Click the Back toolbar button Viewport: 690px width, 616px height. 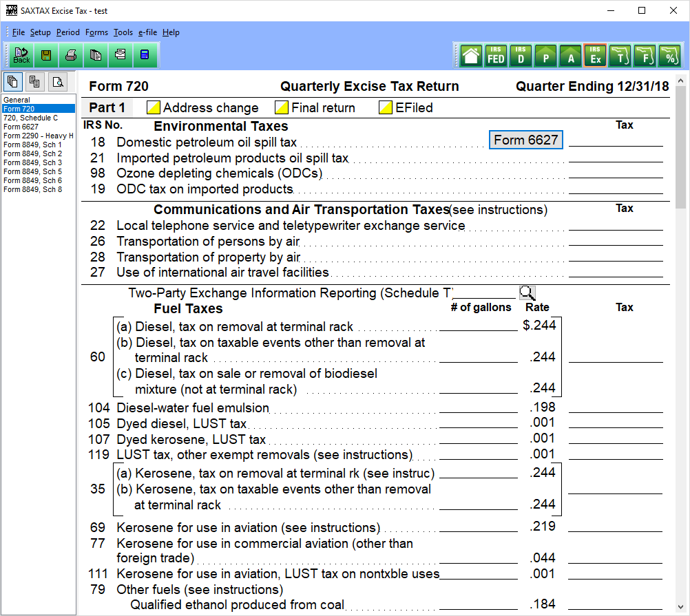point(21,55)
